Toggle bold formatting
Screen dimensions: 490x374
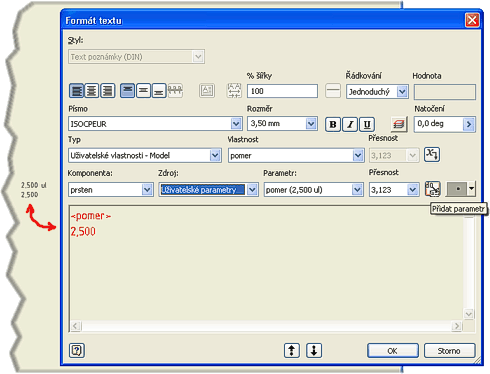[333, 124]
